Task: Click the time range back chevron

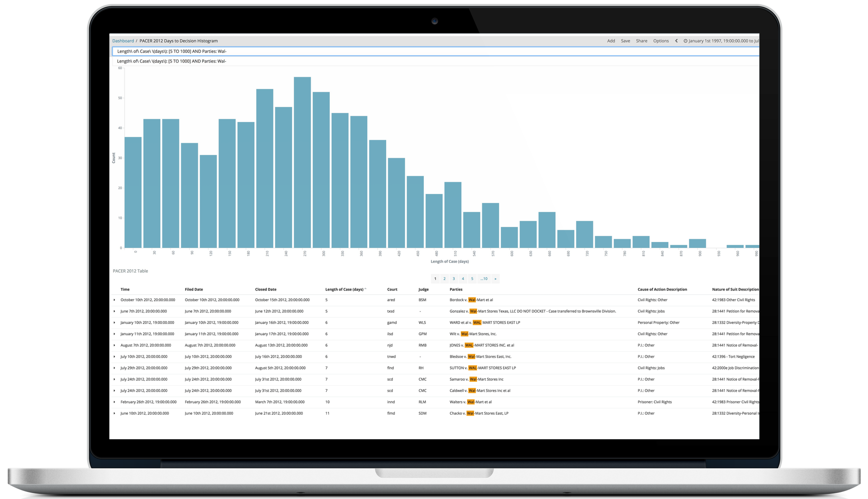Action: click(676, 41)
